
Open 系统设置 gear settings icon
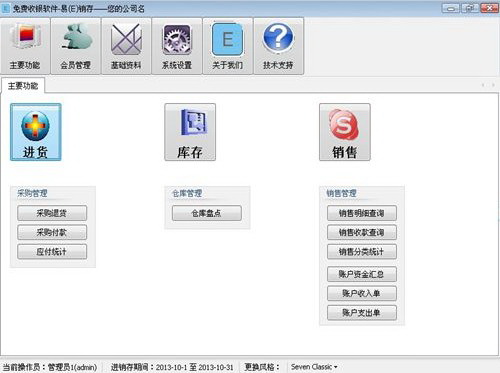pyautogui.click(x=177, y=46)
